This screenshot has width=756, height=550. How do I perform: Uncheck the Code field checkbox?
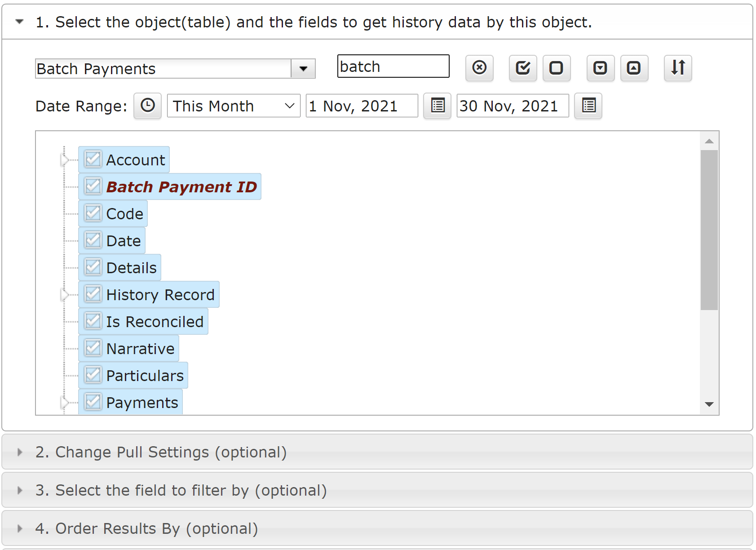(93, 213)
